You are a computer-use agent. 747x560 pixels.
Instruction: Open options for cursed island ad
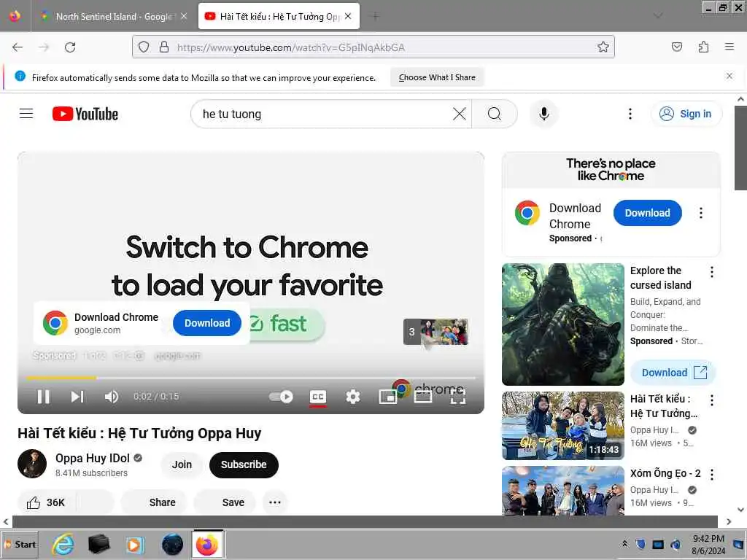pos(712,272)
